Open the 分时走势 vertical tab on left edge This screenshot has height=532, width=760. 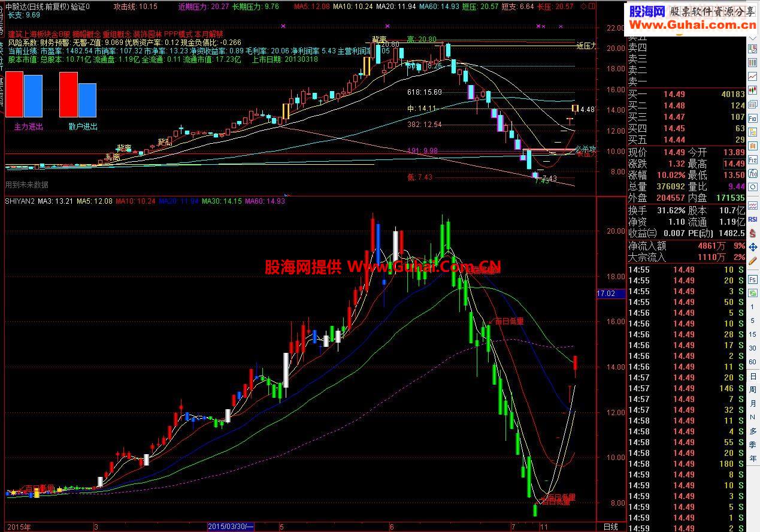coord(2,20)
